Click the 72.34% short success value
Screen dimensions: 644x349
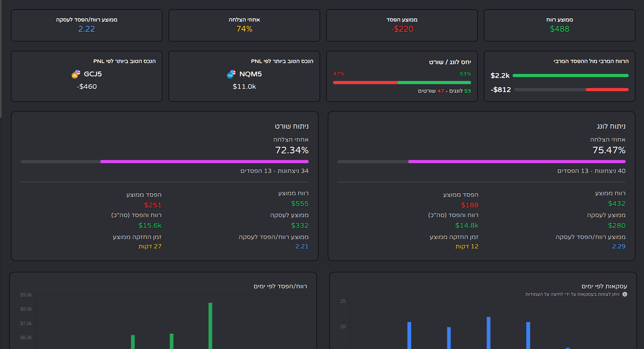[292, 150]
